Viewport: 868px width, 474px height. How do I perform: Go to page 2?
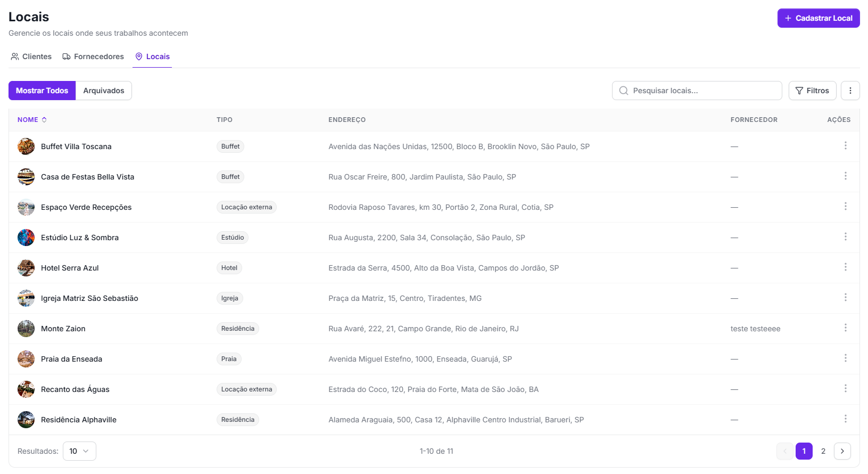(x=823, y=451)
